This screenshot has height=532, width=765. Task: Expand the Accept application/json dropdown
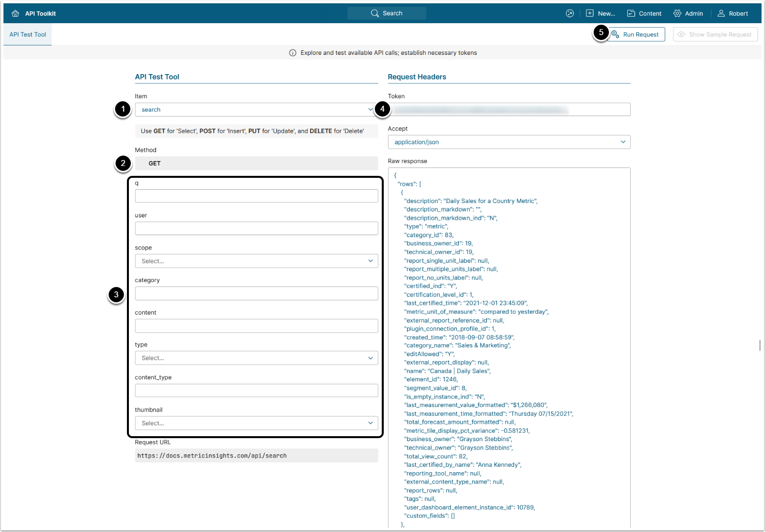pos(509,142)
